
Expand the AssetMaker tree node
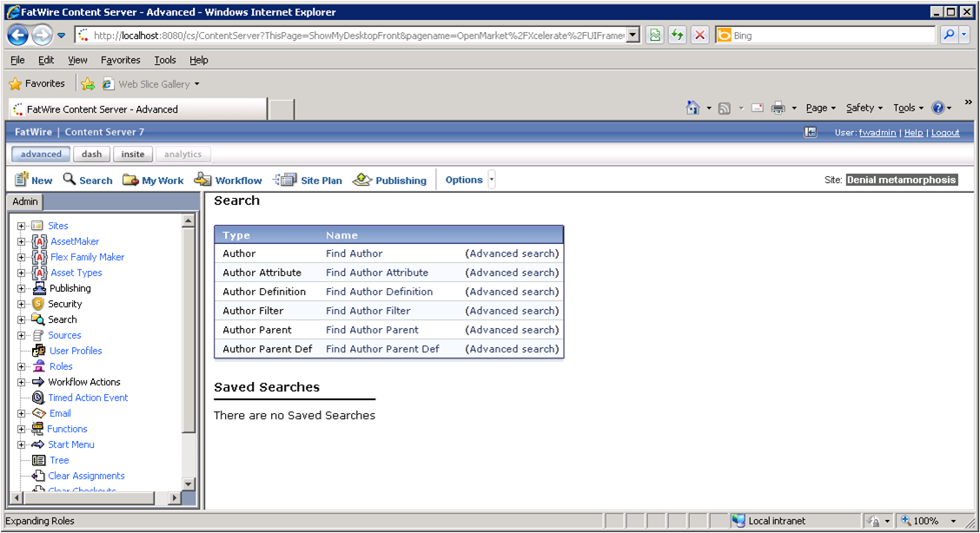[x=21, y=241]
